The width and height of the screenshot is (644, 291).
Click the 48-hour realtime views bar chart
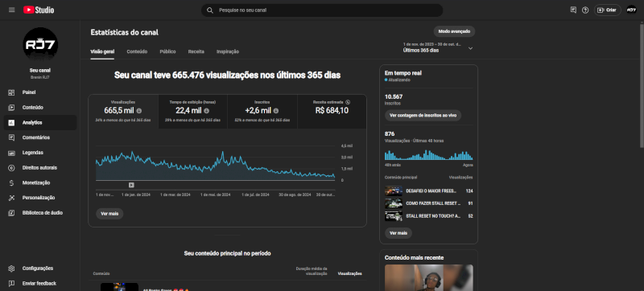429,155
